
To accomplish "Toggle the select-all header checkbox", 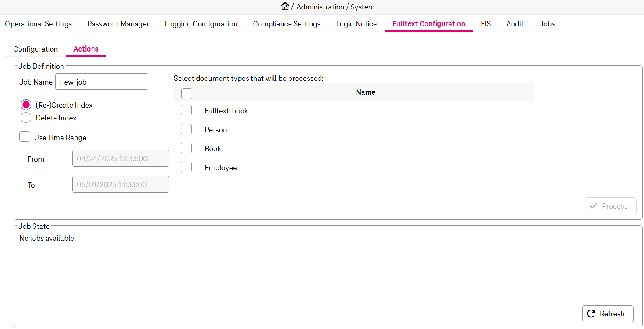I will click(x=187, y=93).
